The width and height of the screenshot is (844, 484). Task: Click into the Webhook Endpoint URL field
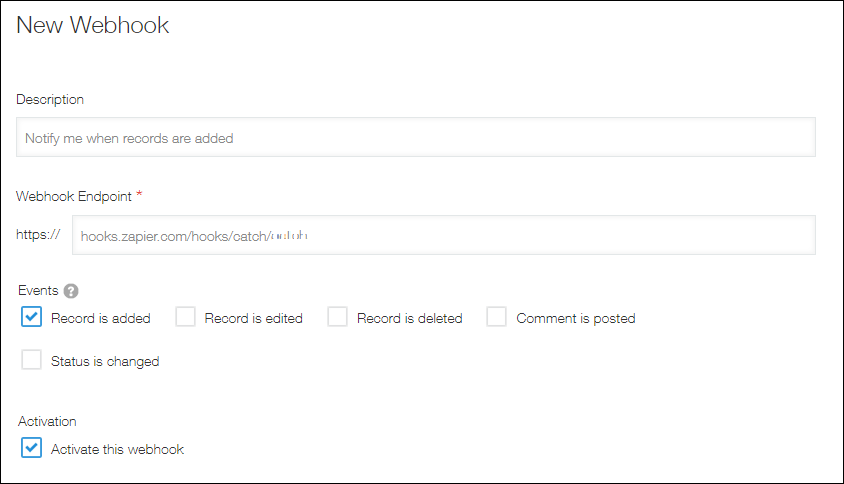tap(443, 236)
